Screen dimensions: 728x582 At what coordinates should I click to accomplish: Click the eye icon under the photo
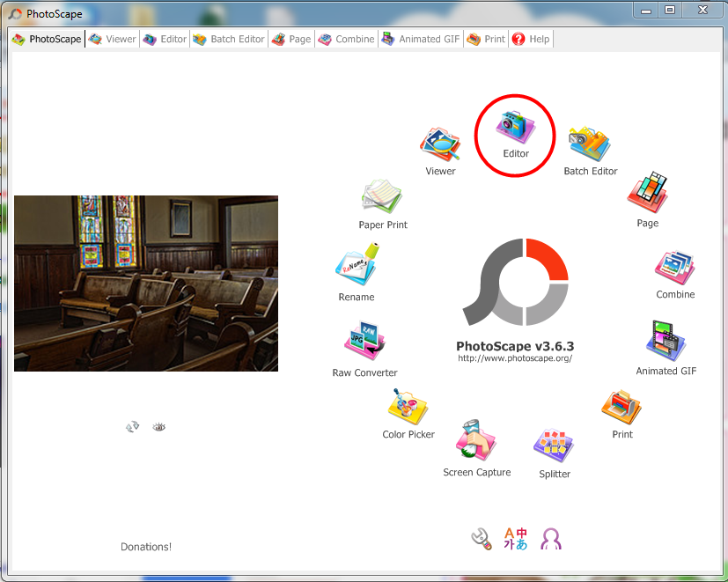click(x=158, y=426)
